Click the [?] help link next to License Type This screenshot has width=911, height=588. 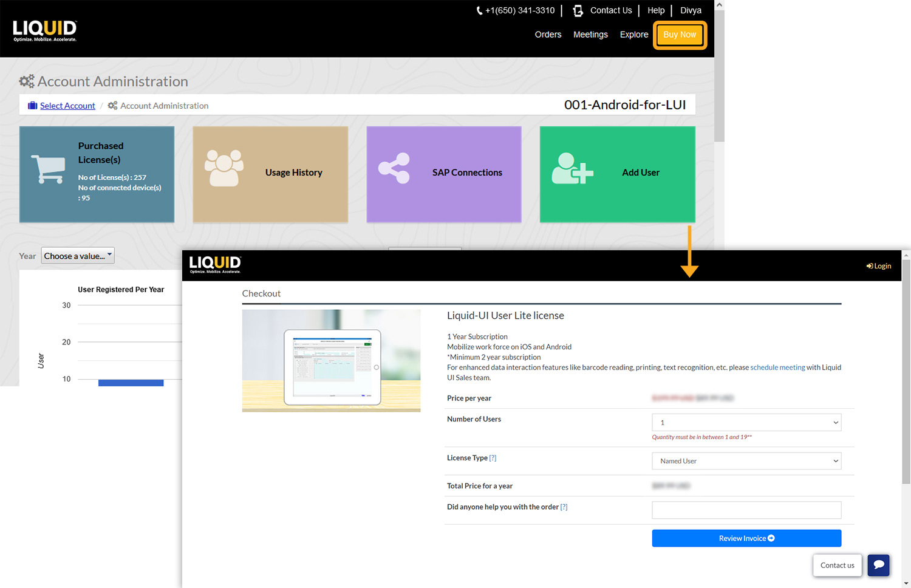(493, 458)
